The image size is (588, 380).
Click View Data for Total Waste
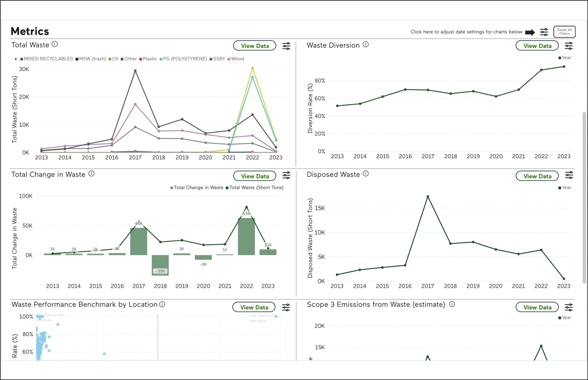254,46
